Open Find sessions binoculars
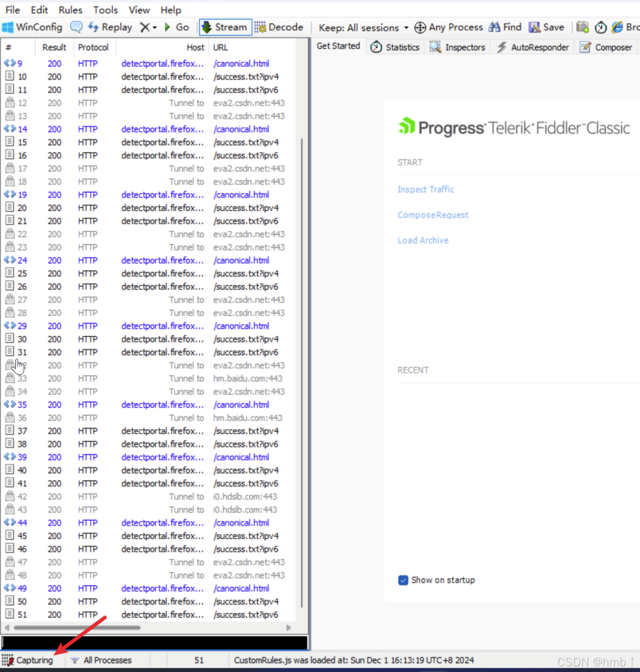The height and width of the screenshot is (672, 640). tap(505, 27)
